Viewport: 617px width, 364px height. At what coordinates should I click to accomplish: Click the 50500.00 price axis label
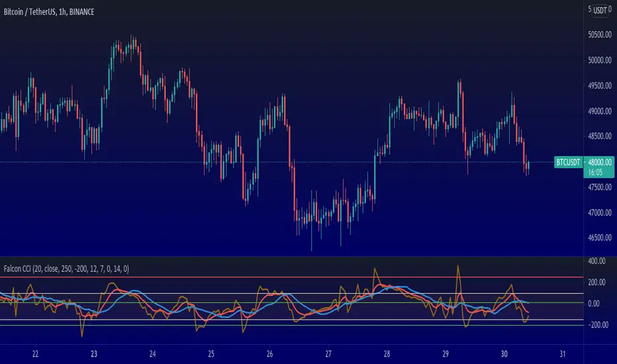click(600, 34)
